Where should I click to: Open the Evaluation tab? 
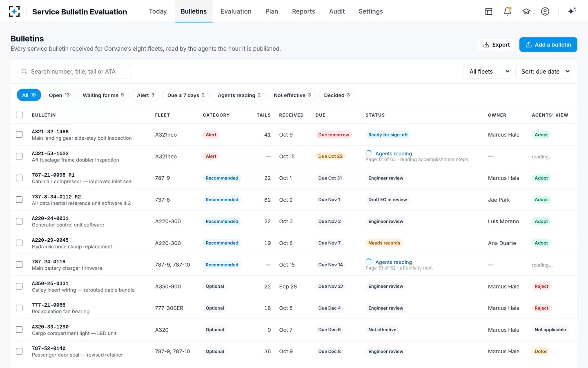click(236, 11)
